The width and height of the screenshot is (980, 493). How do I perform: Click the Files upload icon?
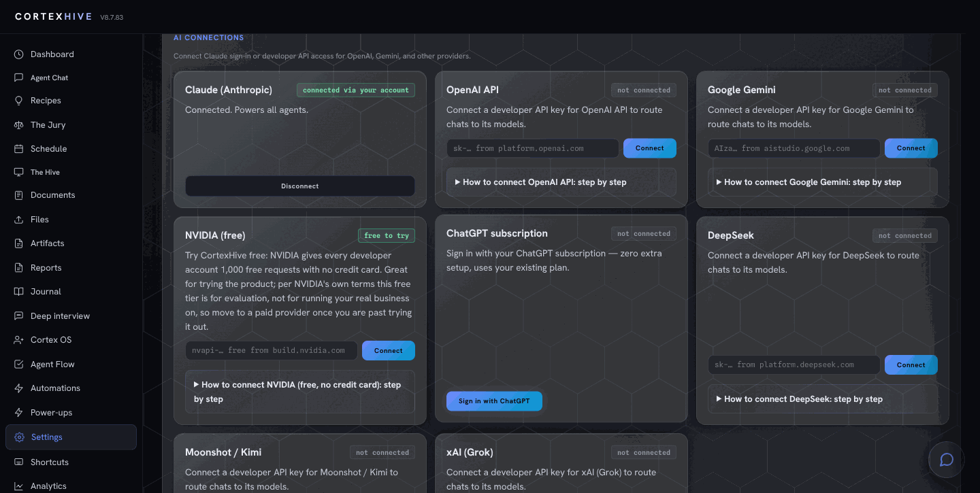19,220
